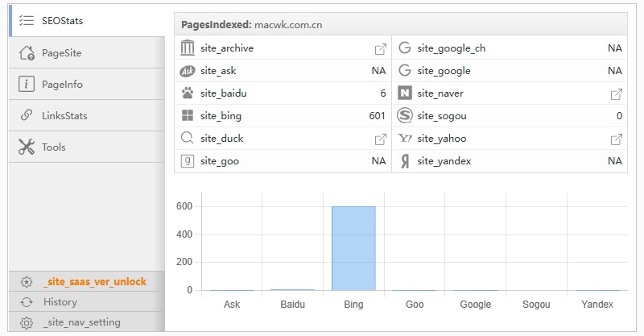
Task: Click the Baidu paw icon
Action: (188, 93)
